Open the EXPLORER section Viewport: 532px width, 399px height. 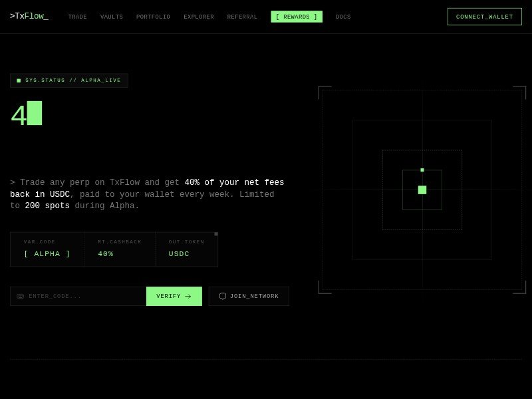tap(198, 17)
